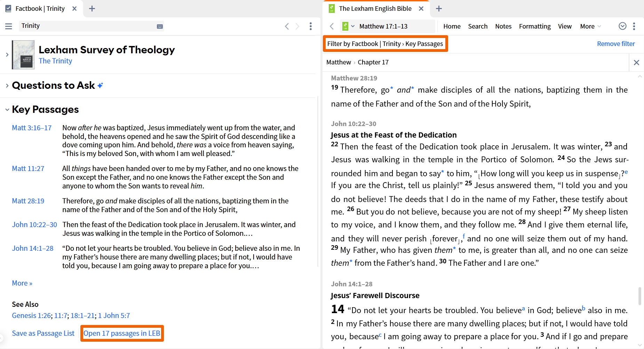The height and width of the screenshot is (349, 644).
Task: Click footnote a after 'You believe'
Action: 523,308
